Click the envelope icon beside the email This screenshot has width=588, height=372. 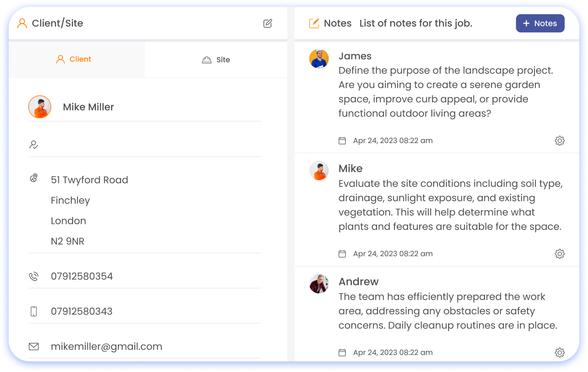pyautogui.click(x=33, y=347)
